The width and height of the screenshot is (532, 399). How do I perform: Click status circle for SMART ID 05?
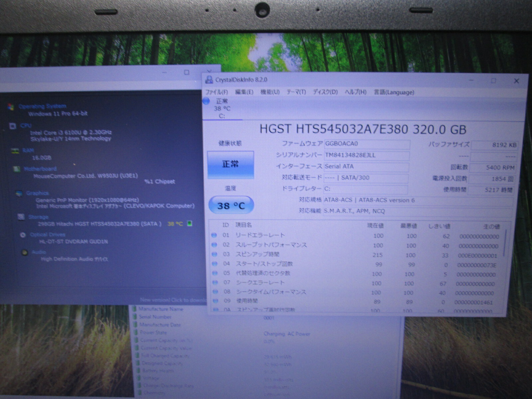215,273
